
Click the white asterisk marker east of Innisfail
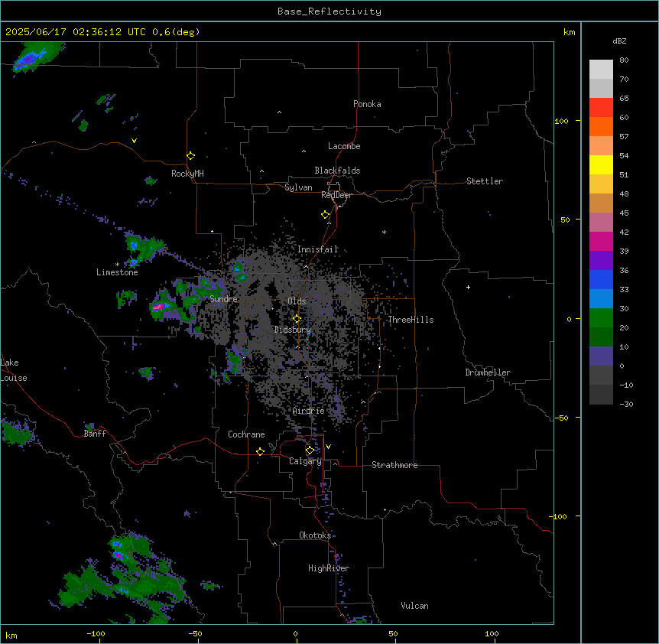(x=384, y=232)
